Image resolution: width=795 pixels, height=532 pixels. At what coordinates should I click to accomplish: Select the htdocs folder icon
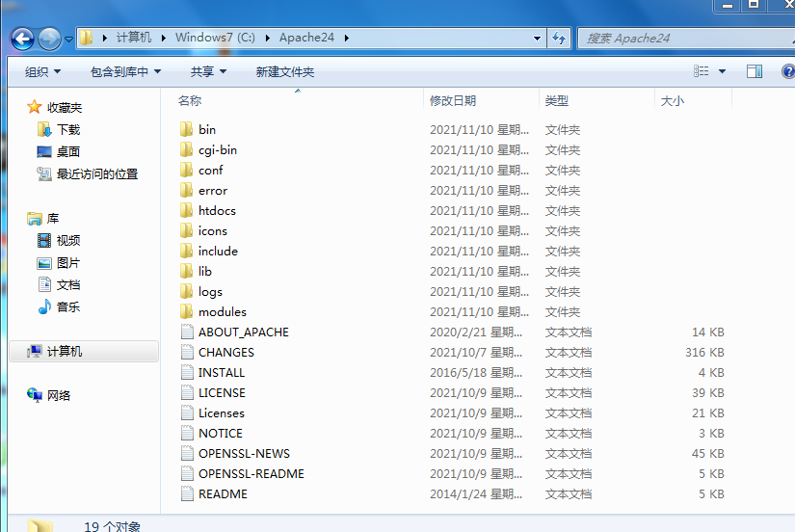point(187,210)
